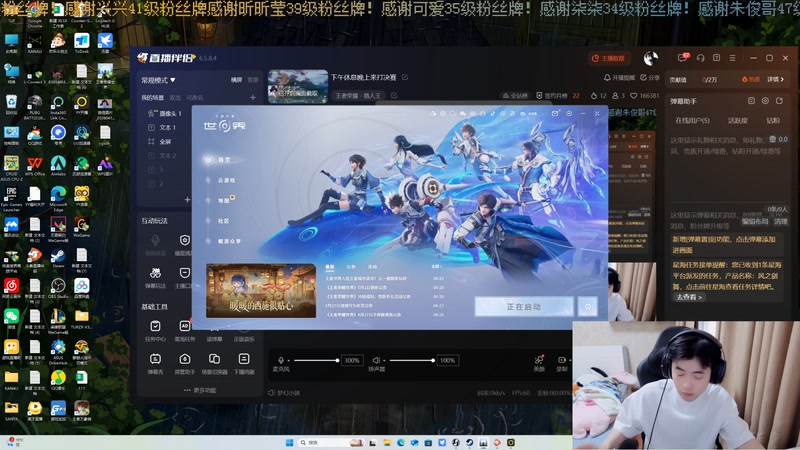Open 美颜 beauty filter
The height and width of the screenshot is (450, 800).
[539, 363]
